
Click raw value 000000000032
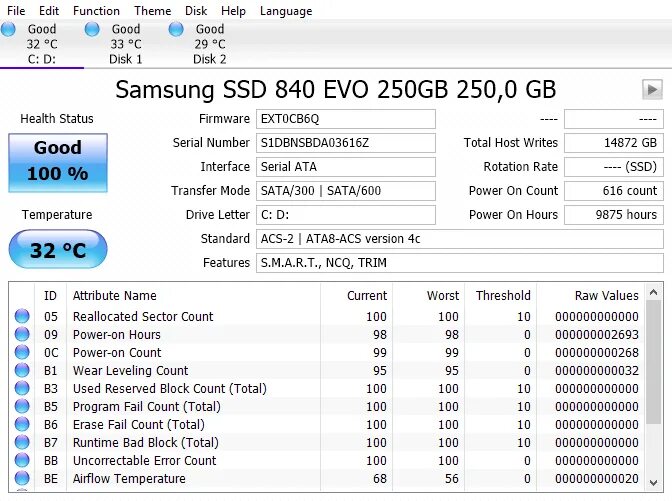(x=597, y=371)
